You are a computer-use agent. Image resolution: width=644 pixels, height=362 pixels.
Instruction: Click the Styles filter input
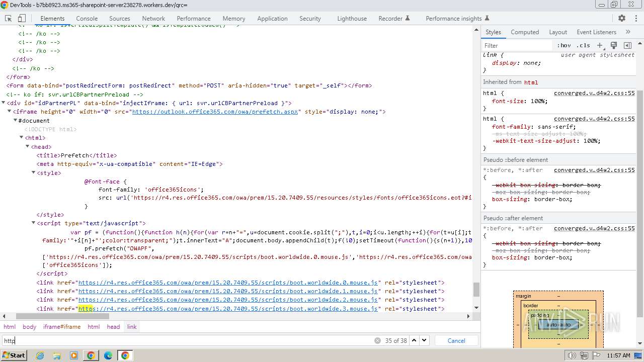[x=517, y=45]
